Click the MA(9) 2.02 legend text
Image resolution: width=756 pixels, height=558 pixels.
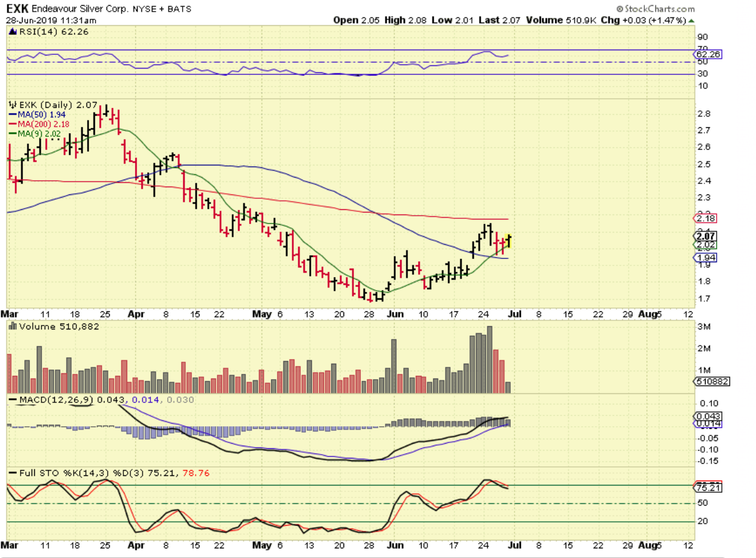click(x=39, y=134)
